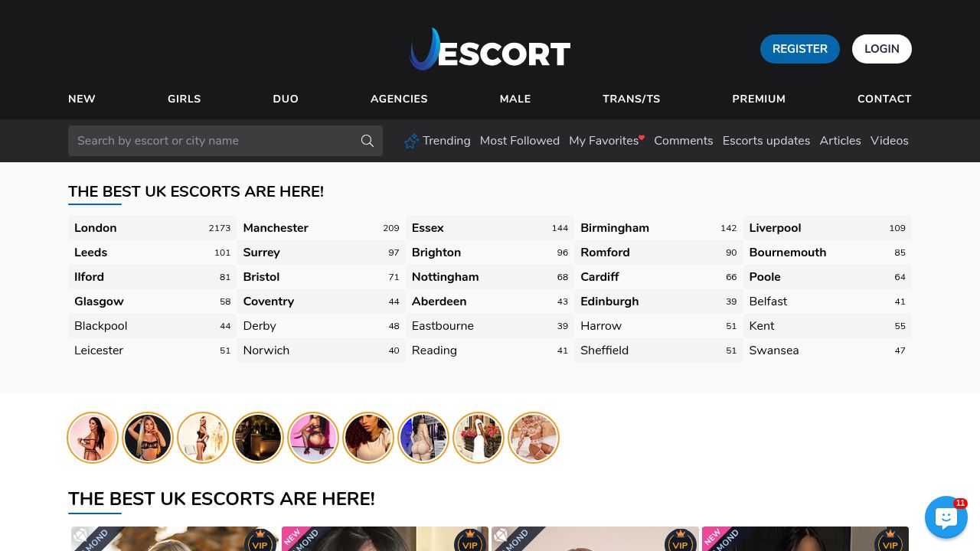This screenshot has height=551, width=980.
Task: Open the DUO menu item
Action: 286,99
